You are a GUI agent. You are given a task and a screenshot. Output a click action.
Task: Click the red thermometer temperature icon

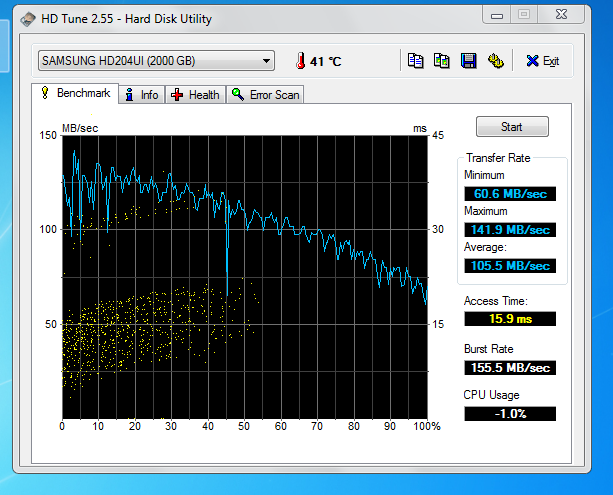tap(299, 61)
